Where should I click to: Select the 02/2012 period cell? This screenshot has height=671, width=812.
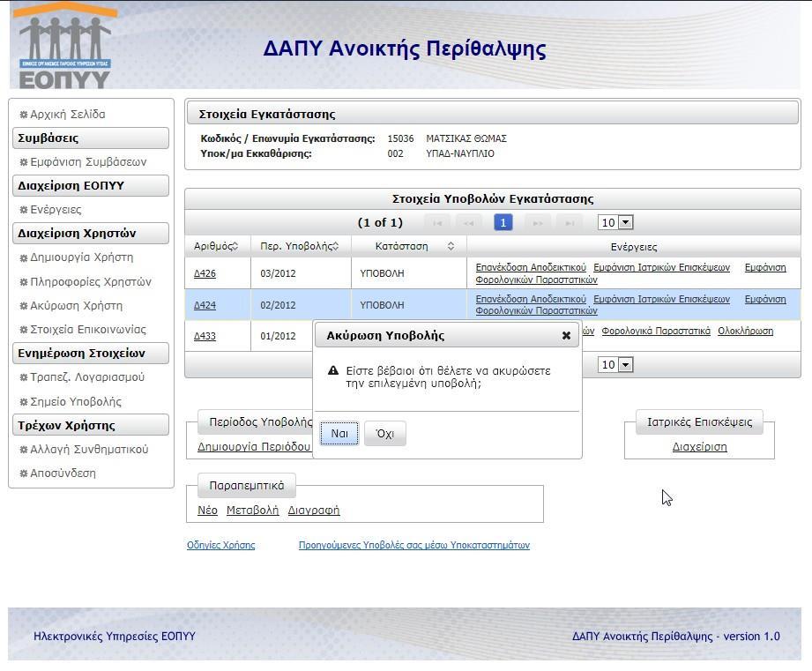(301, 305)
